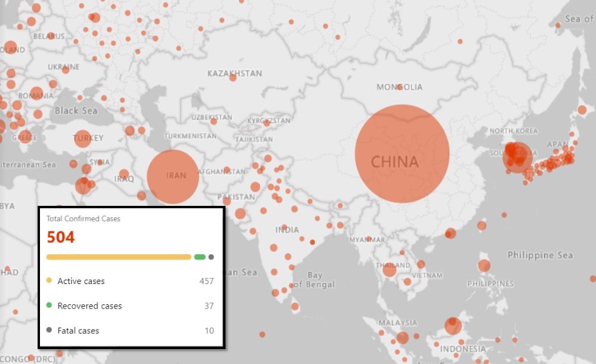Viewport: 596px width, 364px height.
Task: Select the Romania case bubble
Action: (x=36, y=94)
